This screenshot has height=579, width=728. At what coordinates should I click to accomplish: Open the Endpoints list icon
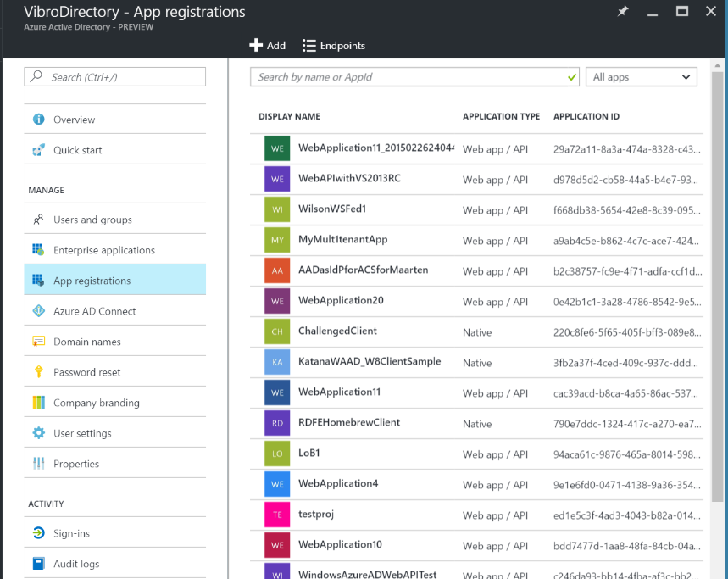(308, 46)
